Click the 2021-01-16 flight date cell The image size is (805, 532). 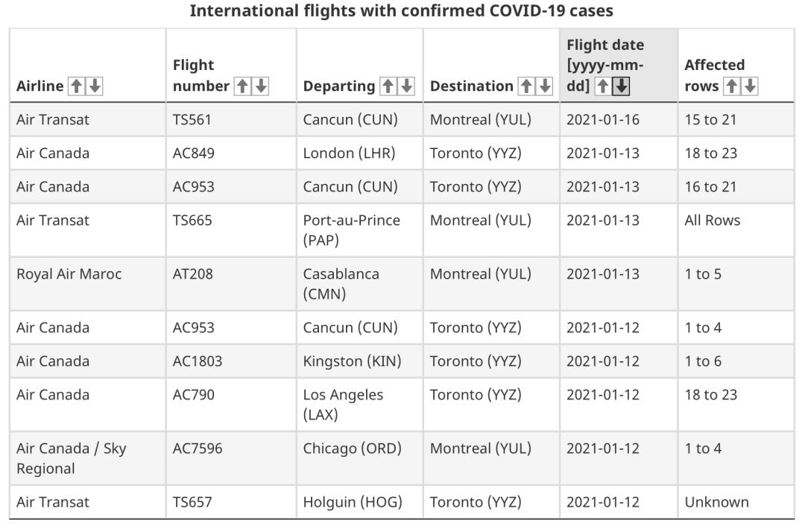point(619,119)
